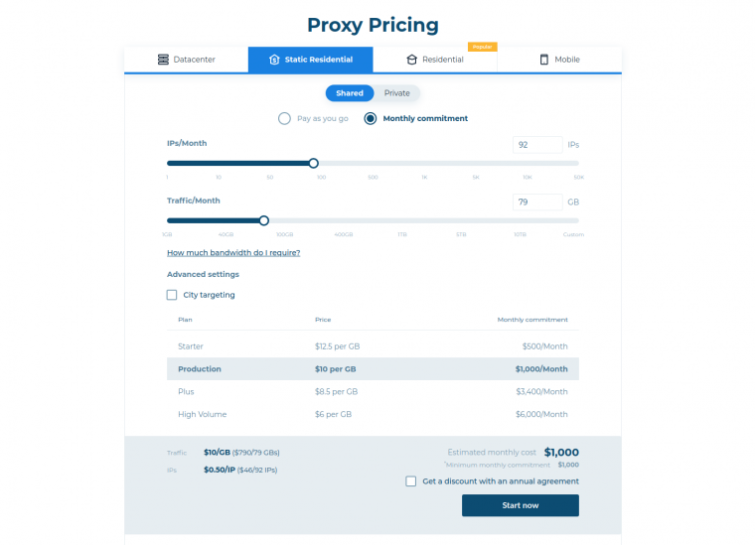Click the Traffic GB input field
The height and width of the screenshot is (545, 755).
(537, 202)
